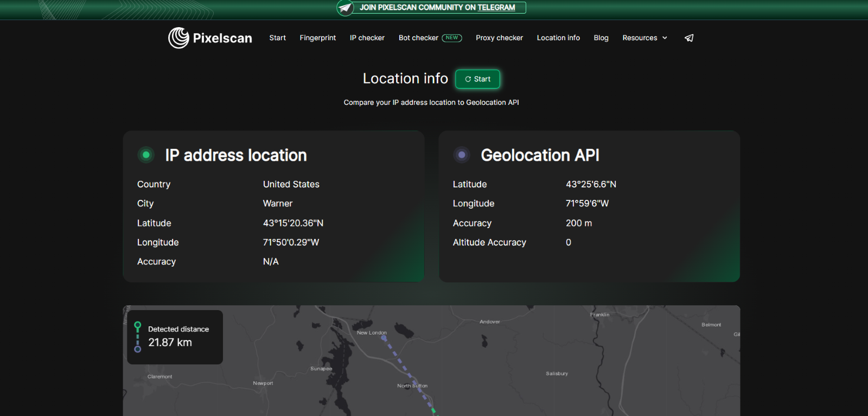Click the green IP address location indicator dot
Viewport: 868px width, 416px height.
pyautogui.click(x=146, y=155)
